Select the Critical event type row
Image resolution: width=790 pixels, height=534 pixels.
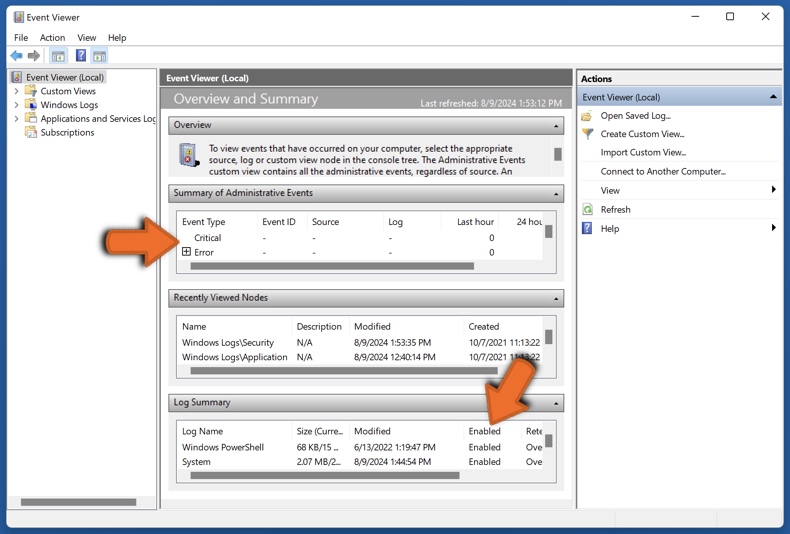(359, 238)
